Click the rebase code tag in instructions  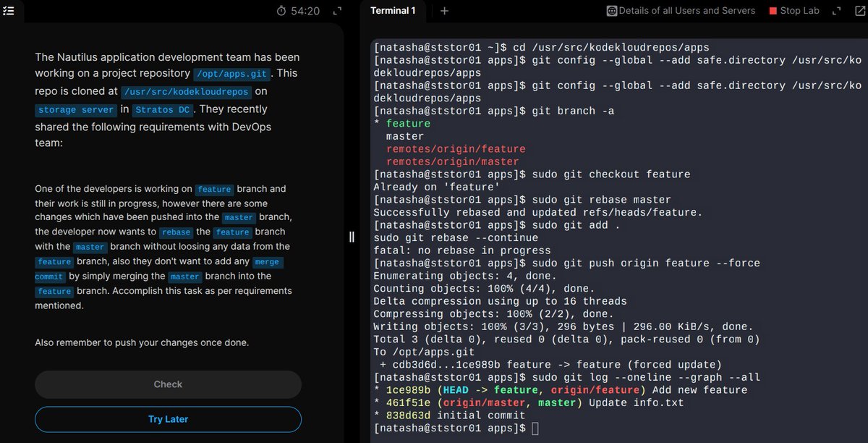176,232
